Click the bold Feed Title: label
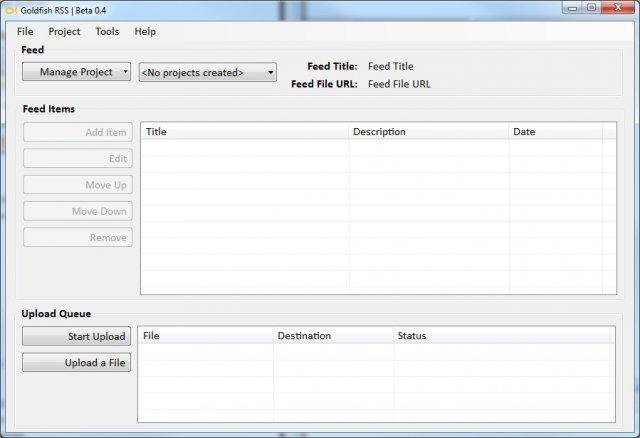The width and height of the screenshot is (640, 438). pos(332,66)
